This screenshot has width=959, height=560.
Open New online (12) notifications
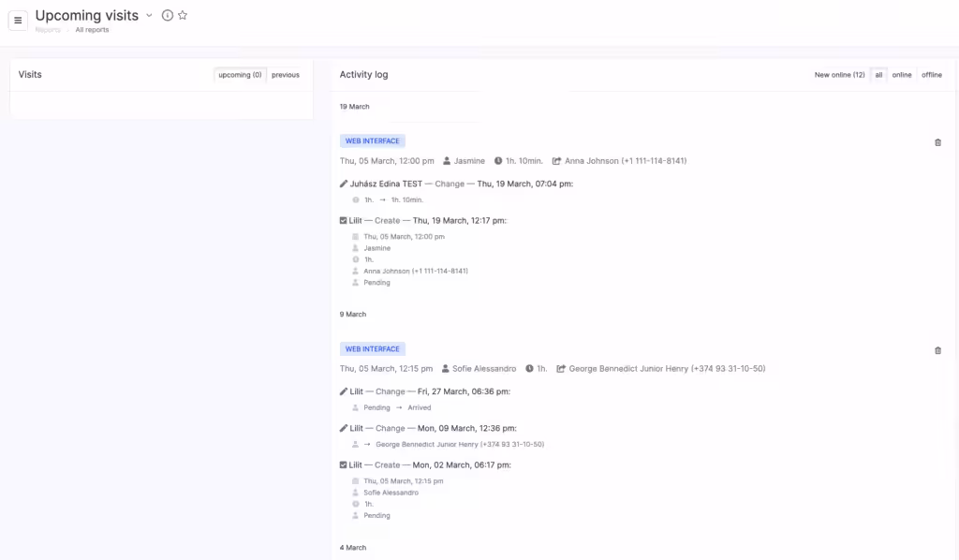point(839,75)
